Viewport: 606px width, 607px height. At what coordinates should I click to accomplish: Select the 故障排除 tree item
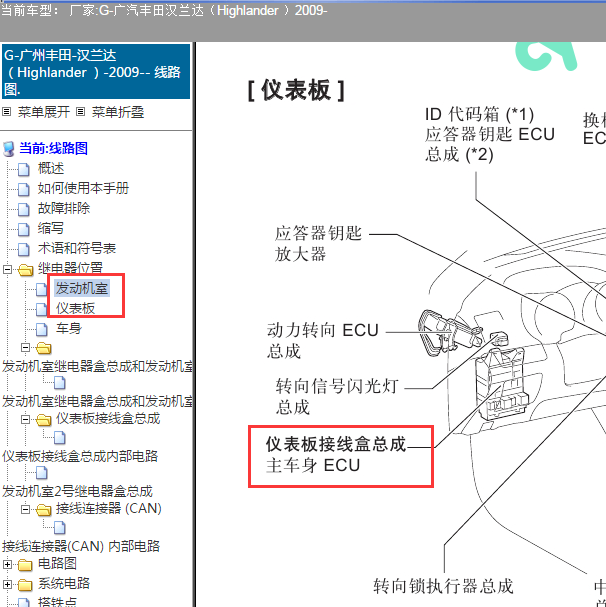tap(64, 208)
